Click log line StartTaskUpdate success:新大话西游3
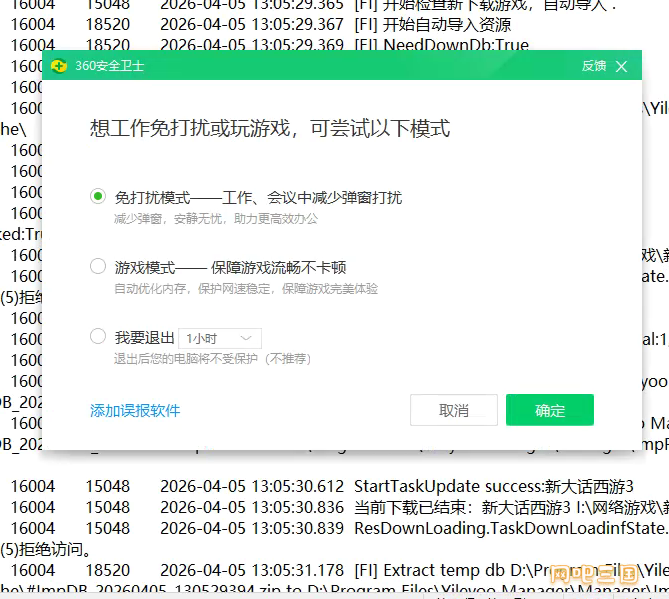 click(x=494, y=486)
